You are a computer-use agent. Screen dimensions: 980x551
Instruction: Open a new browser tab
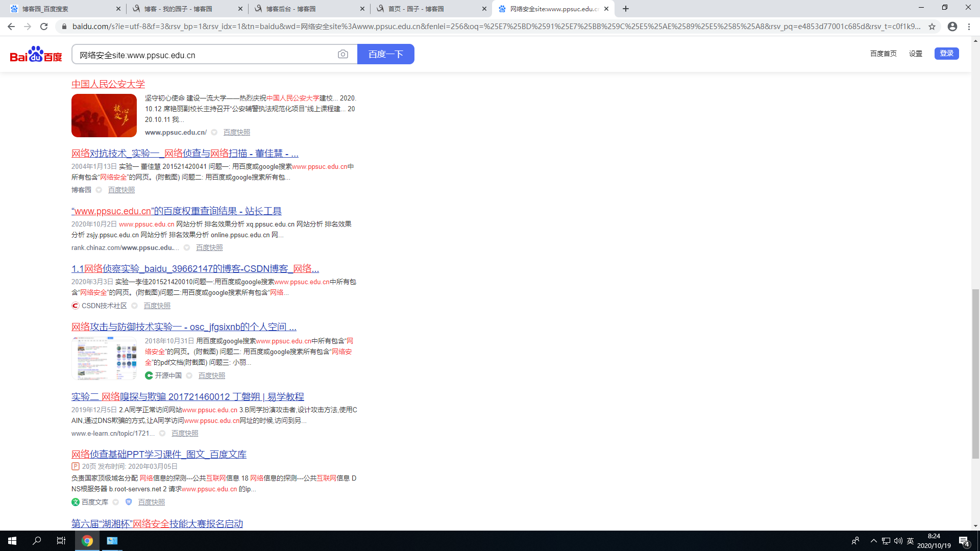626,9
